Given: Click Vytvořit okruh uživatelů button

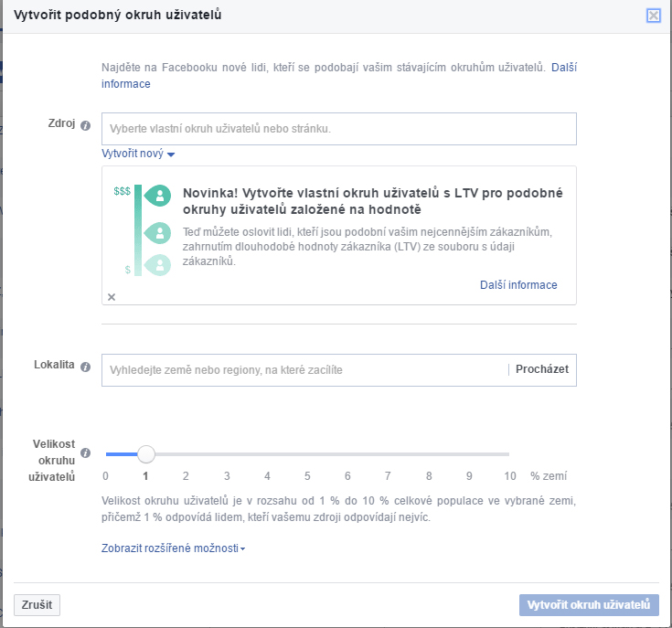Looking at the screenshot, I should pyautogui.click(x=589, y=605).
